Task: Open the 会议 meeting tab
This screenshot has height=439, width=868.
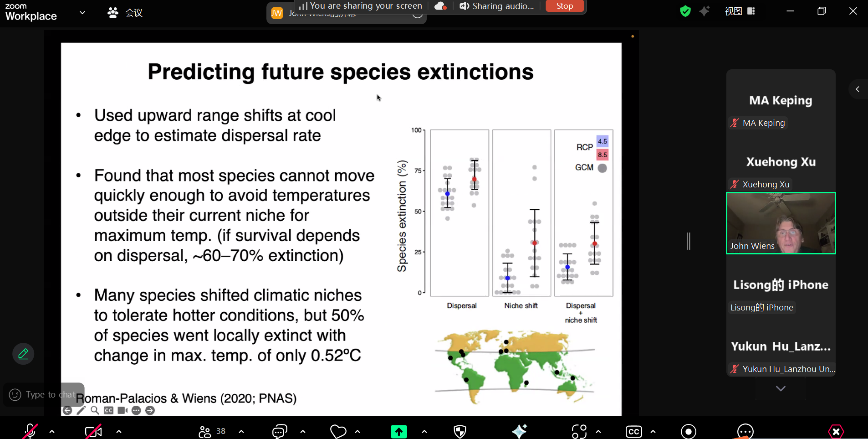Action: [x=125, y=13]
